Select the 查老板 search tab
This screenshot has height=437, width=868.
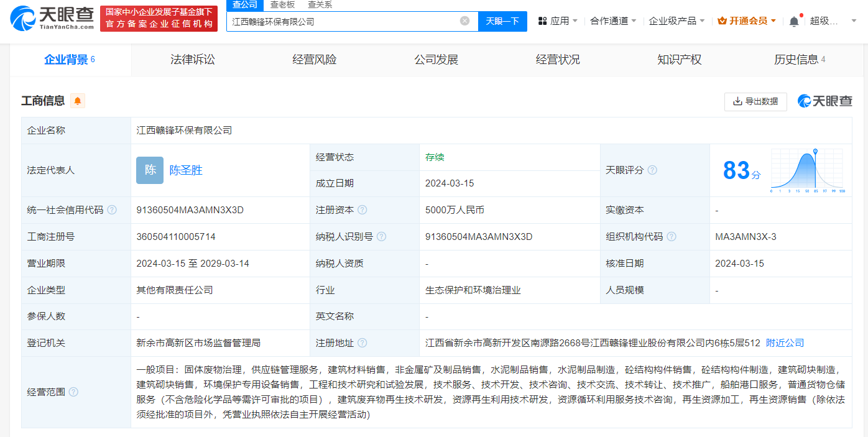(x=282, y=5)
